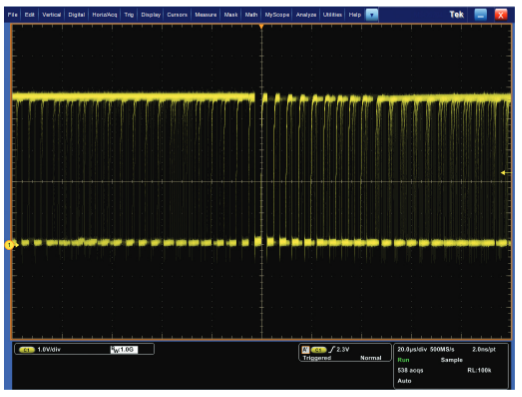The height and width of the screenshot is (397, 522).
Task: Open the MyScope menu
Action: (x=277, y=15)
